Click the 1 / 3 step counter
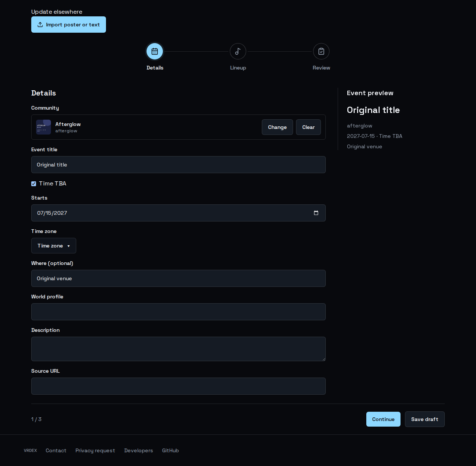 36,419
